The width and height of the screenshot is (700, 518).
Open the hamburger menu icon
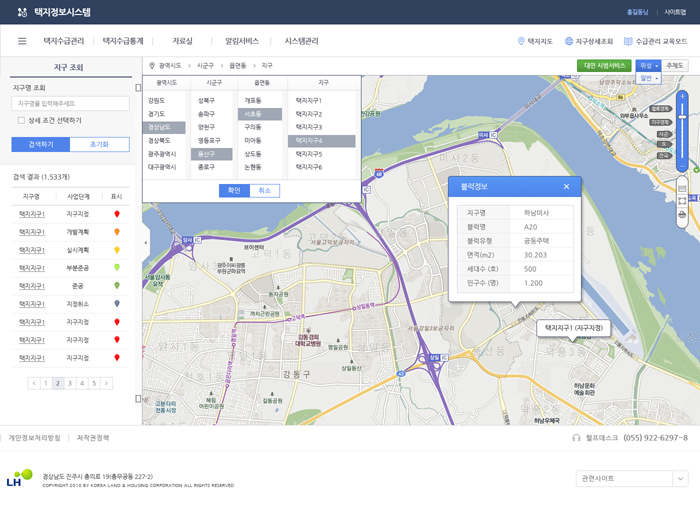[x=22, y=41]
